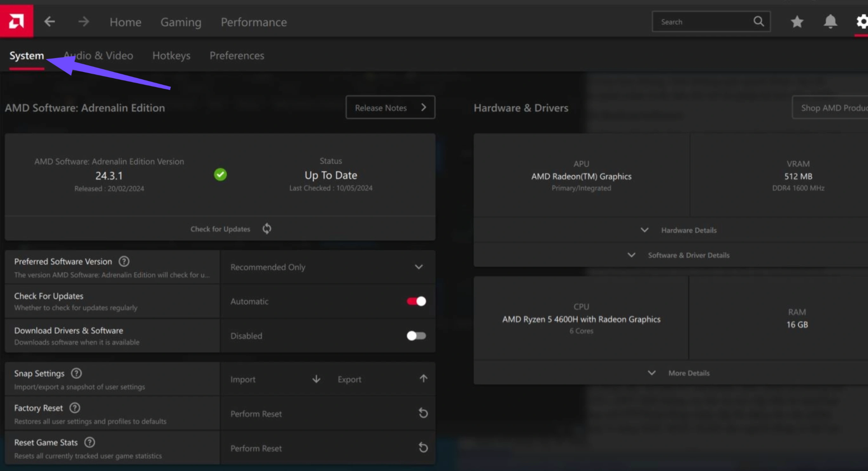Switch to the Preferences tab

(237, 56)
